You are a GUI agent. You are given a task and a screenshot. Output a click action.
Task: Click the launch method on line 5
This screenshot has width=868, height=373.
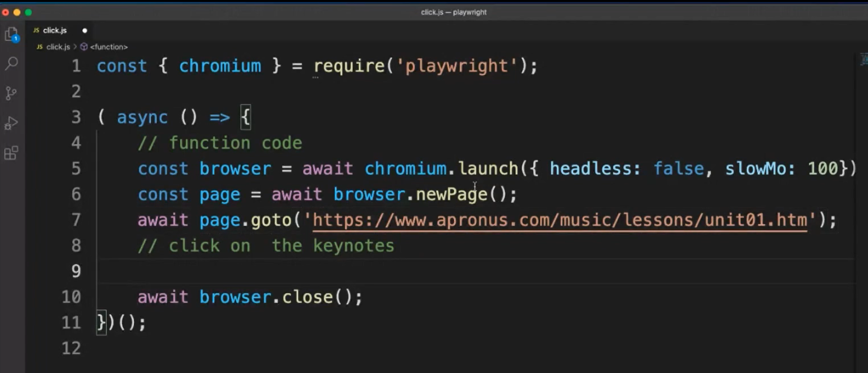[x=488, y=168]
